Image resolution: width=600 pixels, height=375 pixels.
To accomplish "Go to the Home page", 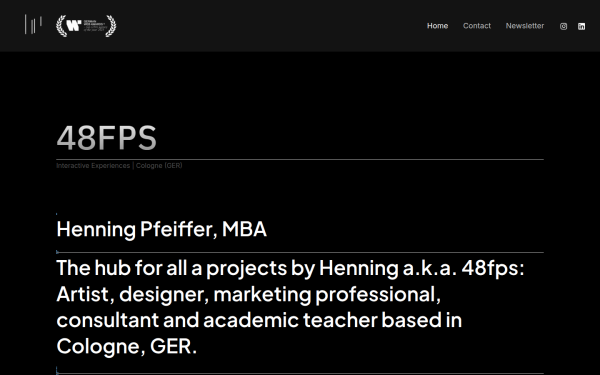I will pos(437,26).
